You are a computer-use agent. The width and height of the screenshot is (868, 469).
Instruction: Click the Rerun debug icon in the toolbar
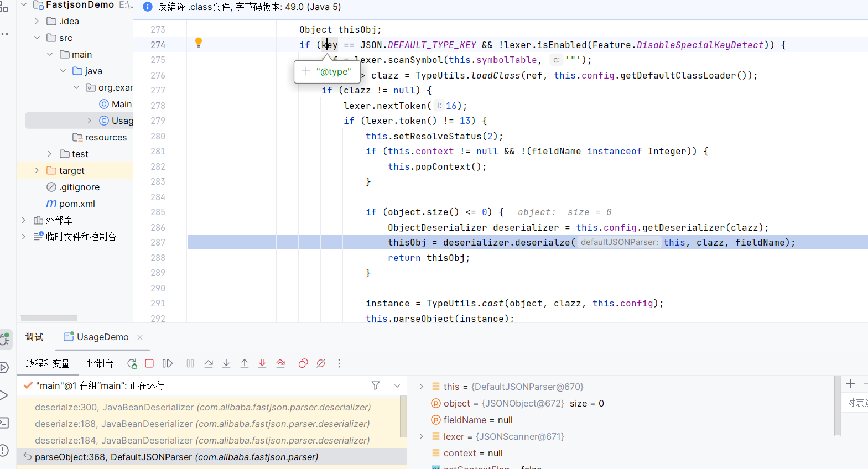pos(132,363)
